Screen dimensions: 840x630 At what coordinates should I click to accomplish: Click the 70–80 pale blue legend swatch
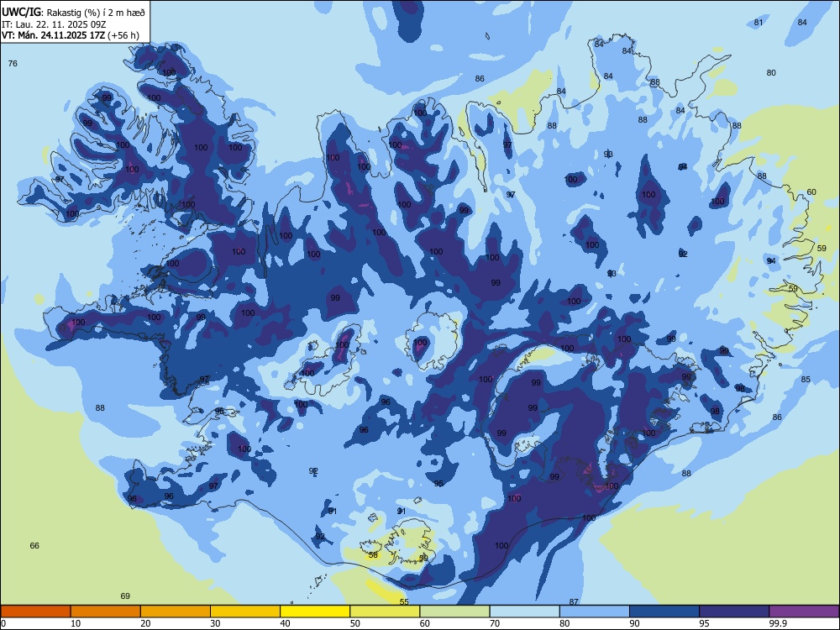pos(525,612)
